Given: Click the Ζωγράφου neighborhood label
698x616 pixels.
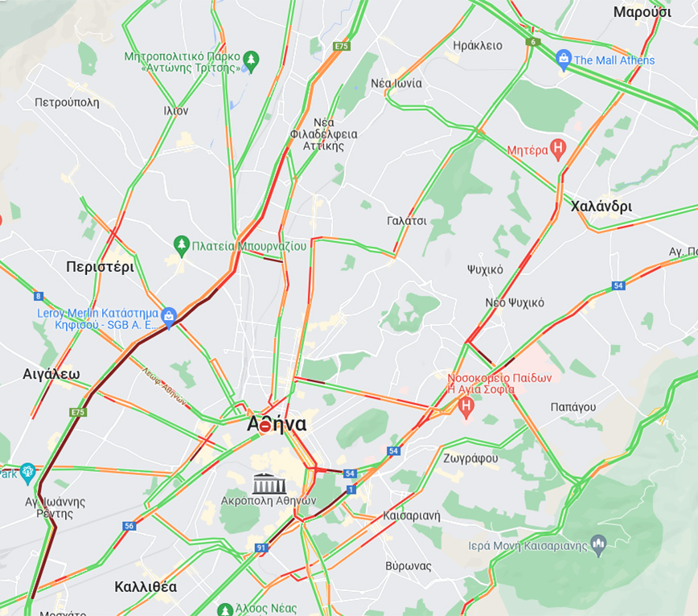Looking at the screenshot, I should (470, 458).
